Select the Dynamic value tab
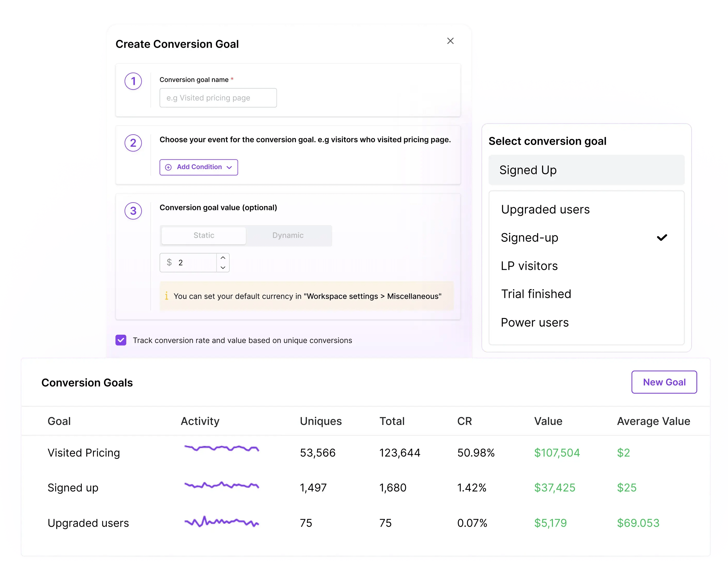 click(288, 235)
